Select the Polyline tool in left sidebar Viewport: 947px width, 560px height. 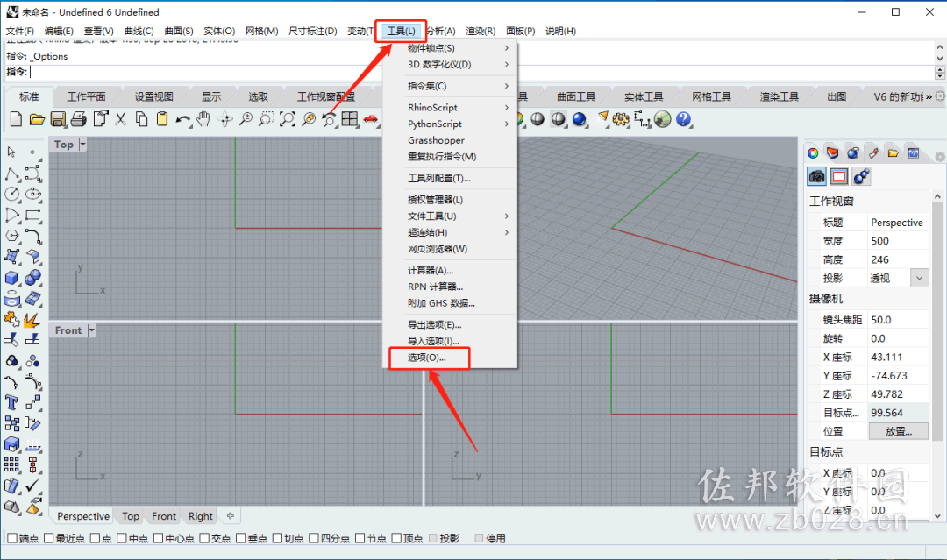[x=12, y=174]
